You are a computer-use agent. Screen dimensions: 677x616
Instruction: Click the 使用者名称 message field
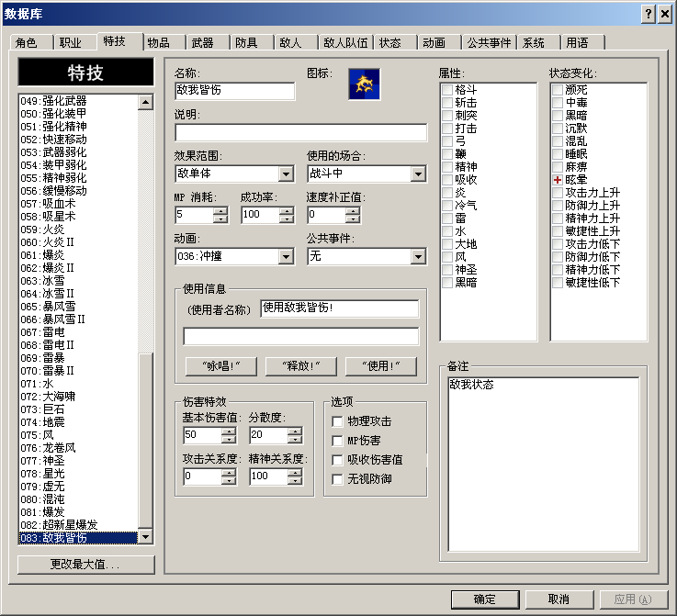[339, 308]
